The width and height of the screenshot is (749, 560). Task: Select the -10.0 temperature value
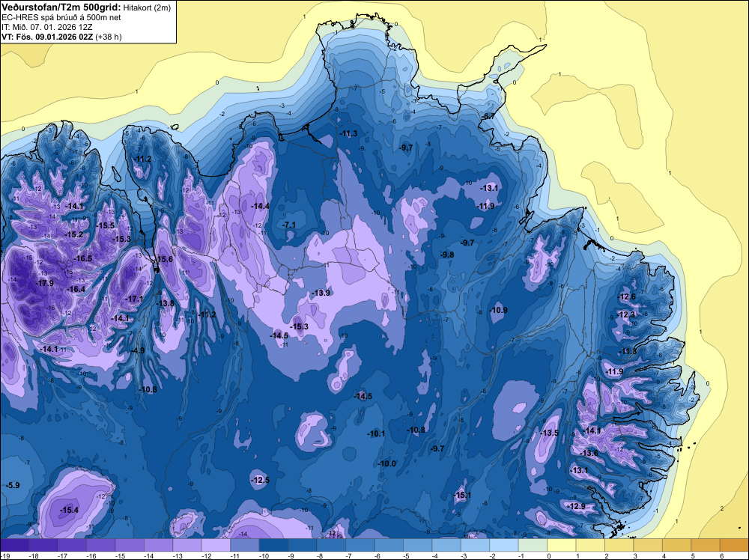tap(387, 463)
